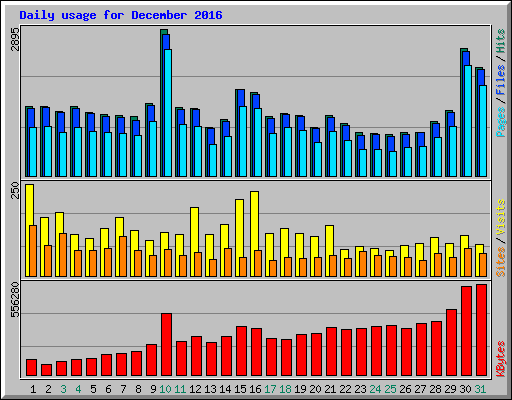The image size is (512, 400).
Task: Click day 16 on the x-axis
Action: tap(255, 389)
